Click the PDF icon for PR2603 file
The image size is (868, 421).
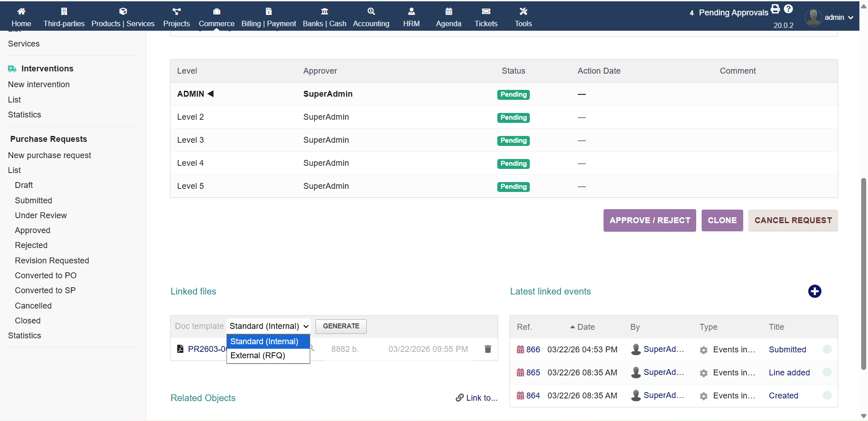[180, 349]
